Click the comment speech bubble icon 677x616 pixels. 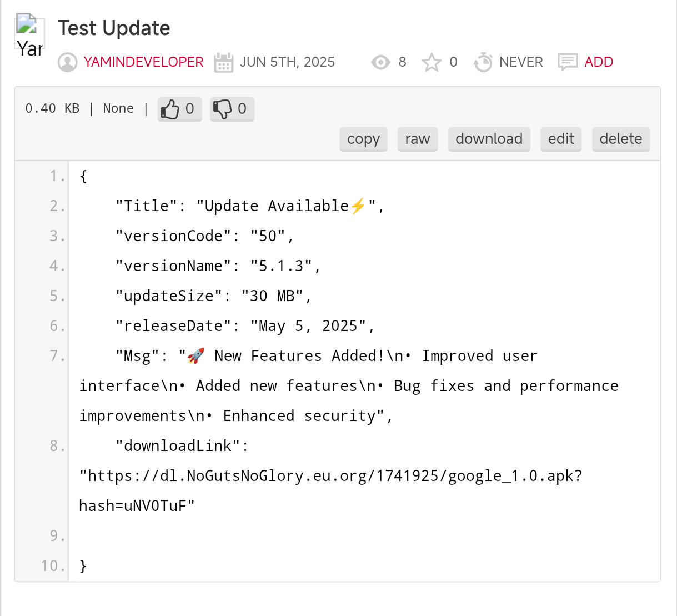(x=568, y=62)
